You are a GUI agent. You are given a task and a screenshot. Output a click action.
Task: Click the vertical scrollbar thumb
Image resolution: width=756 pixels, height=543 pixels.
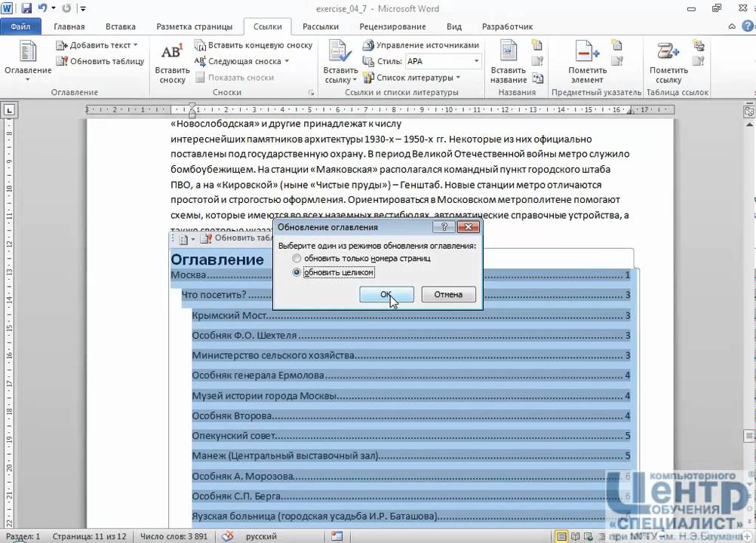pyautogui.click(x=748, y=436)
